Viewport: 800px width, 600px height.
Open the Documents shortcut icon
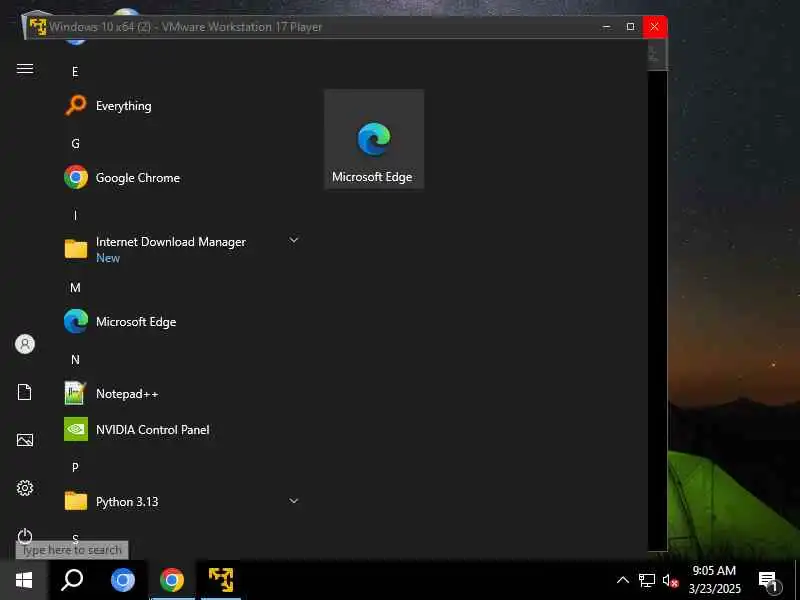(25, 392)
